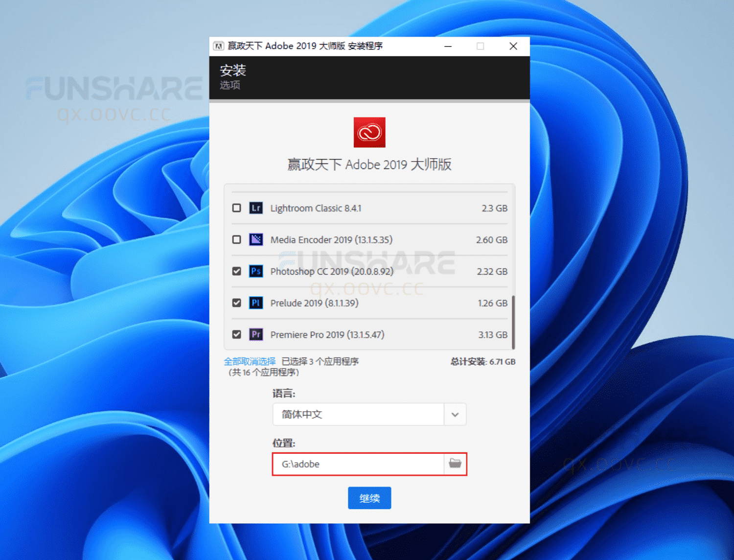
Task: Click the (共 16 个应用程序) text
Action: (264, 372)
